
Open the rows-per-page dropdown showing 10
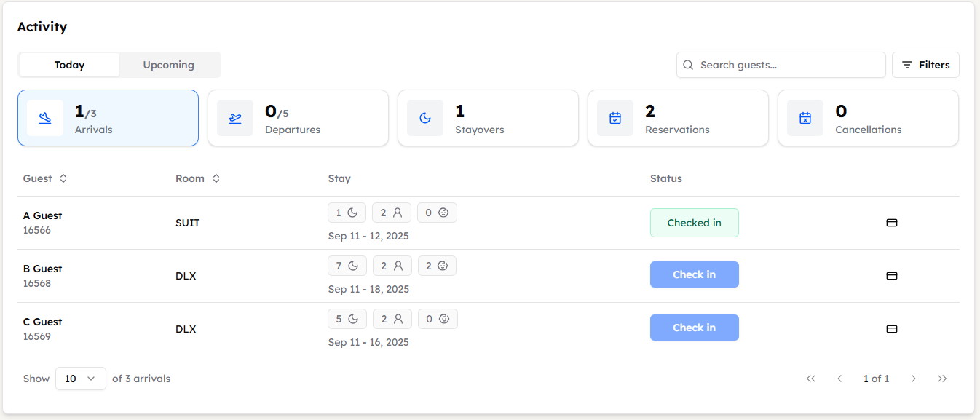(80, 379)
